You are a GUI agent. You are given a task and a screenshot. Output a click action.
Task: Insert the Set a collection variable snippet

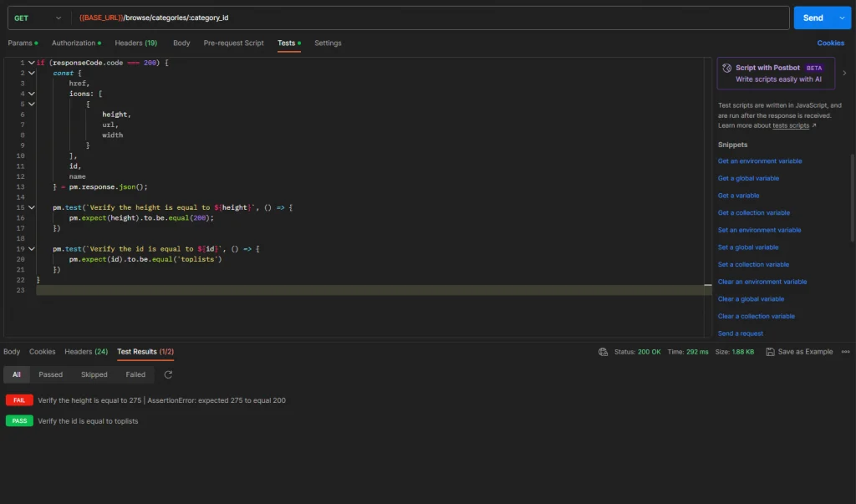coord(753,265)
